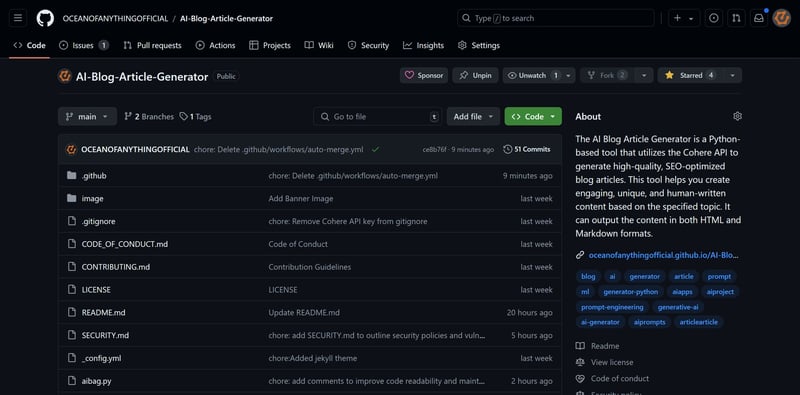The height and width of the screenshot is (395, 800).
Task: Open the image folder
Action: pyautogui.click(x=92, y=199)
